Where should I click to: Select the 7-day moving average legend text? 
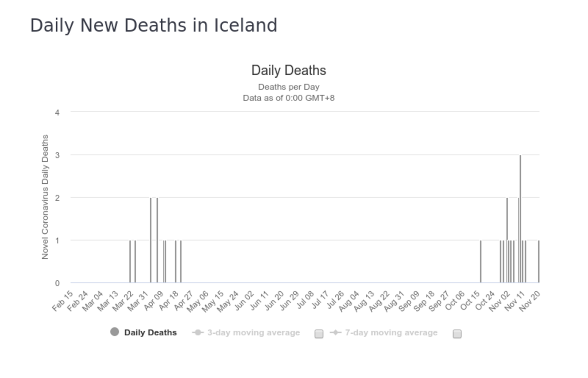(x=391, y=333)
